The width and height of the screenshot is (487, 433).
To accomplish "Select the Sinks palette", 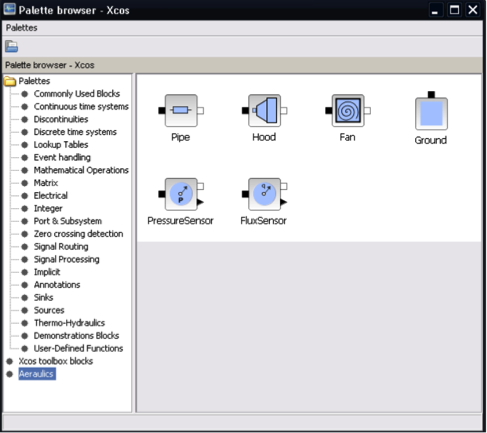I will (x=43, y=297).
